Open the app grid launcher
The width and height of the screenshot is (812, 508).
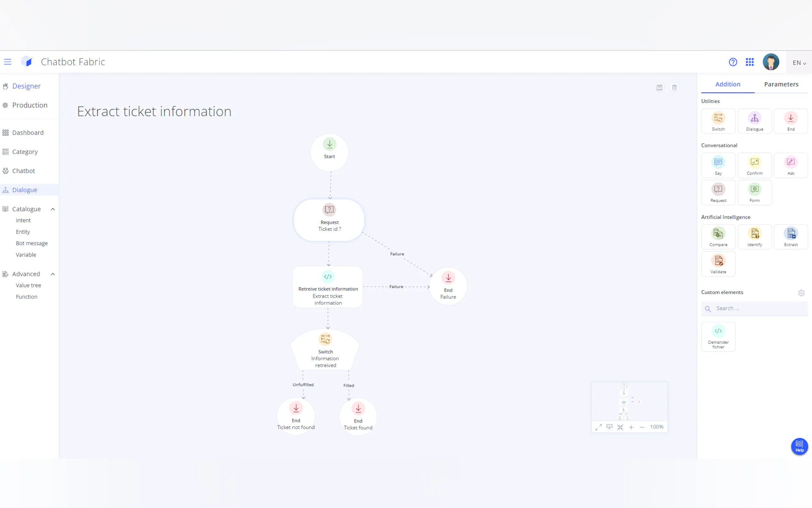tap(750, 62)
